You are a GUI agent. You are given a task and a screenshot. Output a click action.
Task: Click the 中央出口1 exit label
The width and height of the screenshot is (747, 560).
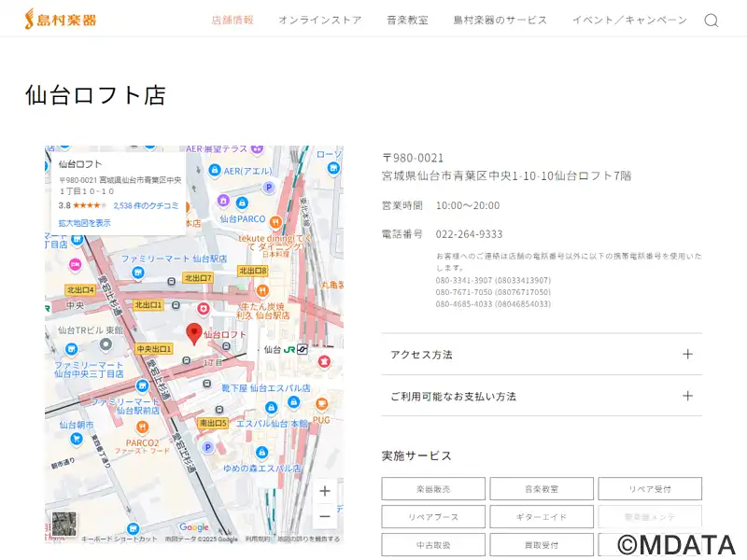[154, 349]
